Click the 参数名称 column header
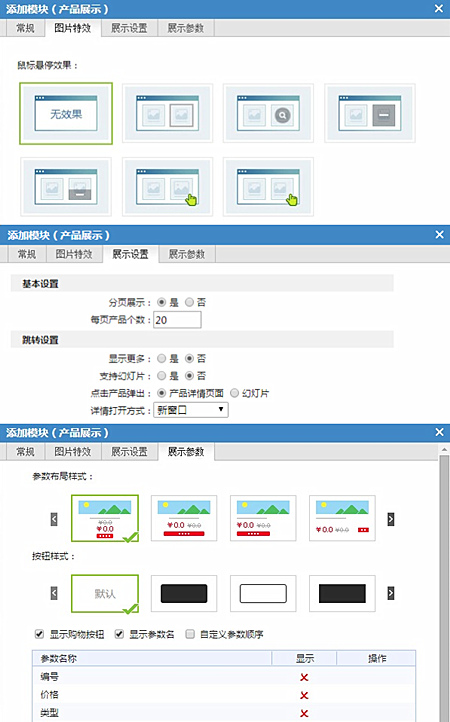450x722 pixels. click(152, 658)
